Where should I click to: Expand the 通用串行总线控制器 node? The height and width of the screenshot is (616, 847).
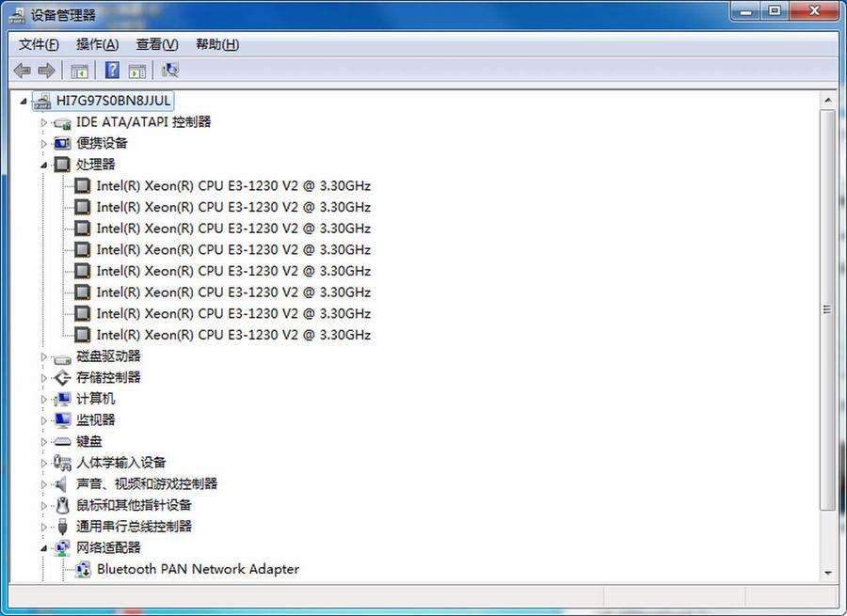click(44, 527)
